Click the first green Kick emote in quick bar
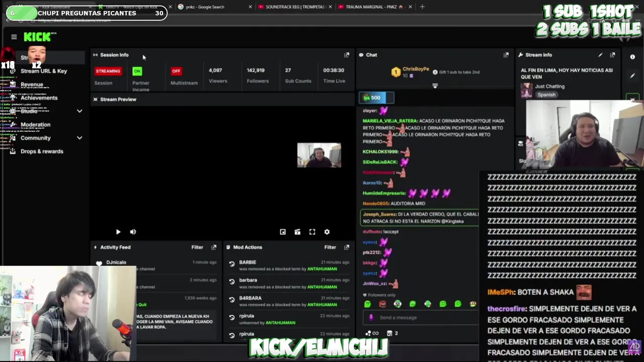The image size is (644, 362). point(367,304)
